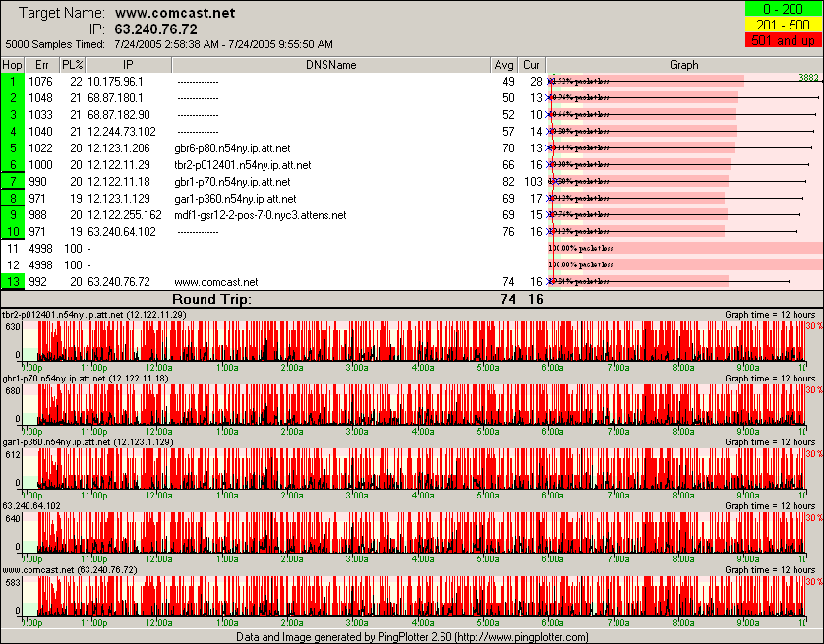
Task: Click the yellow 201 - 500 legend swatch
Action: 783,25
